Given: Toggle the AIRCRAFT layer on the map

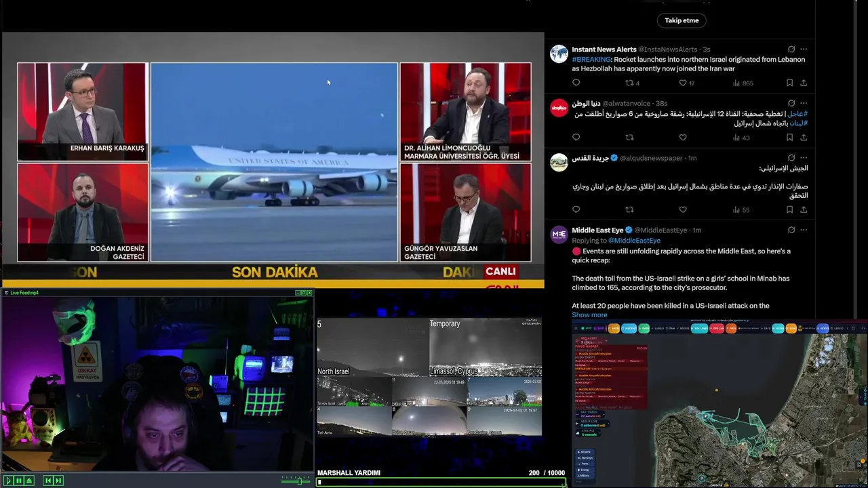Looking at the screenshot, I should click(x=629, y=329).
